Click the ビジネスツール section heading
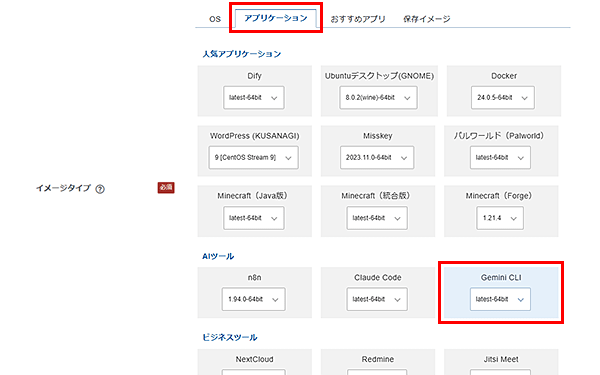Viewport: 600px width, 375px height. coord(230,338)
